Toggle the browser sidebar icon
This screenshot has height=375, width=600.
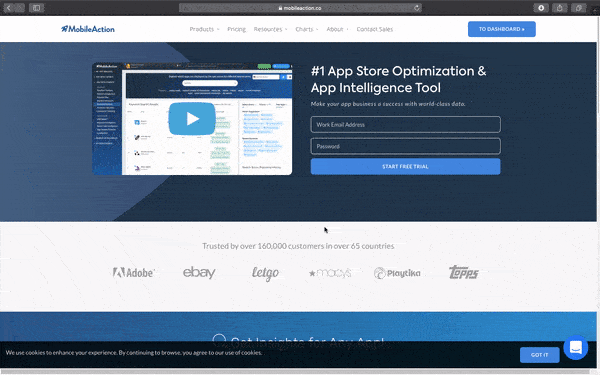tap(36, 8)
